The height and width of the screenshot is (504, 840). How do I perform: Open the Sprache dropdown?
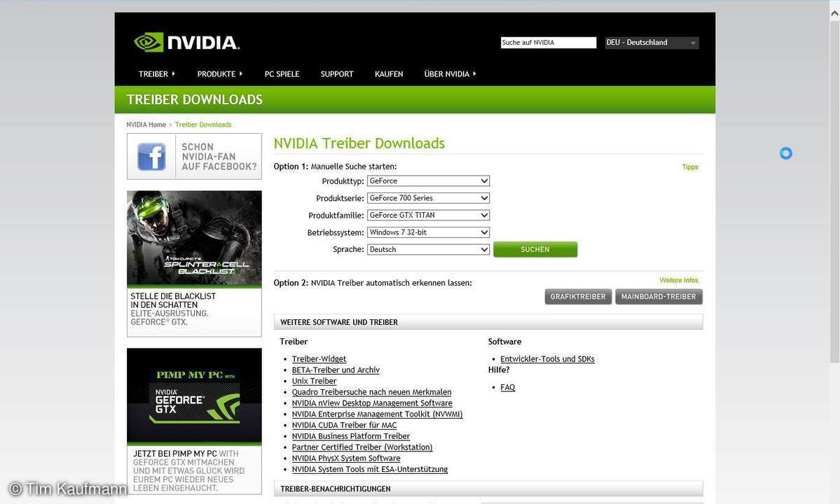(x=428, y=249)
